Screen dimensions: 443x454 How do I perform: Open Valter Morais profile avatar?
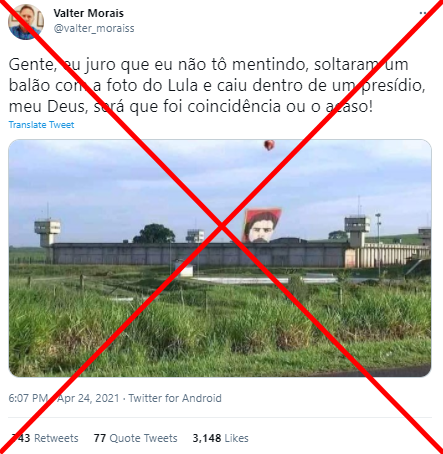(26, 22)
